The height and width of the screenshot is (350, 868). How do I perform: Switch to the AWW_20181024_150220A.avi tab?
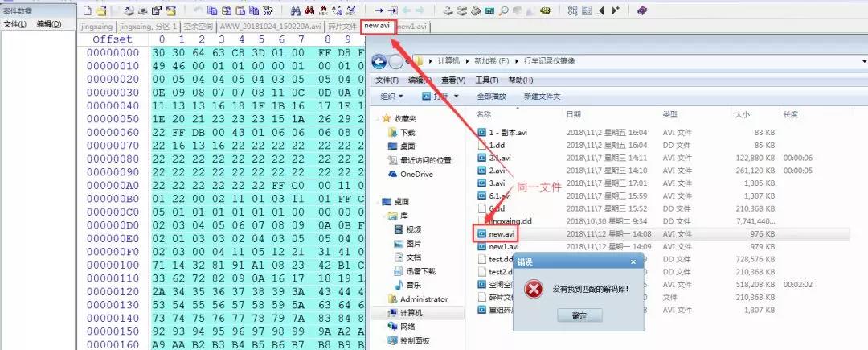pos(270,27)
